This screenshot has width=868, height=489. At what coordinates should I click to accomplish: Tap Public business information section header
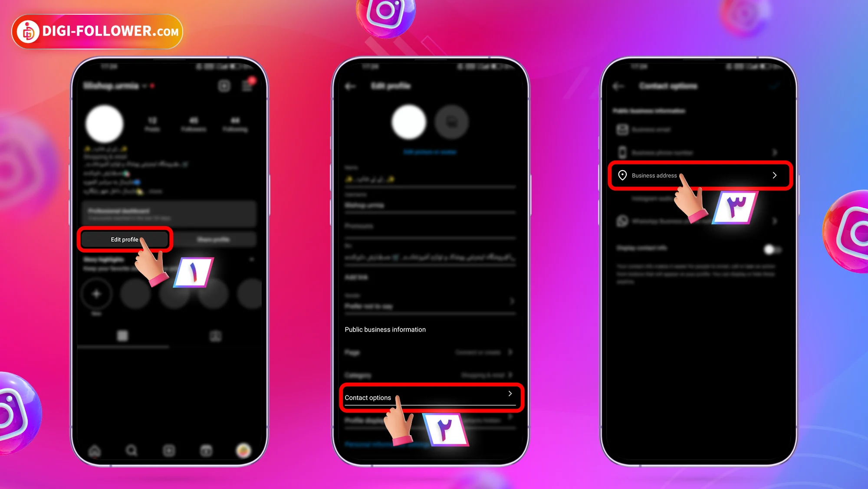(x=385, y=329)
